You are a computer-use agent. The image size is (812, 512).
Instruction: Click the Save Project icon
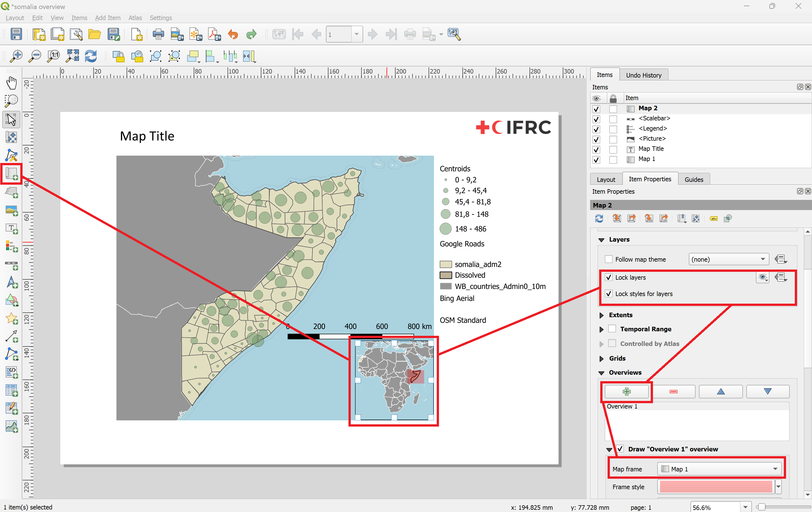[16, 34]
